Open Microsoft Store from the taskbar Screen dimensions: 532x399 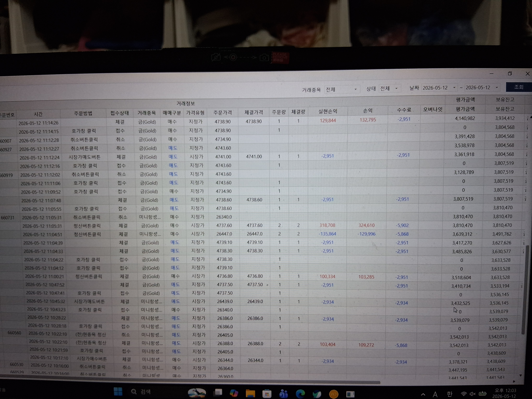267,394
